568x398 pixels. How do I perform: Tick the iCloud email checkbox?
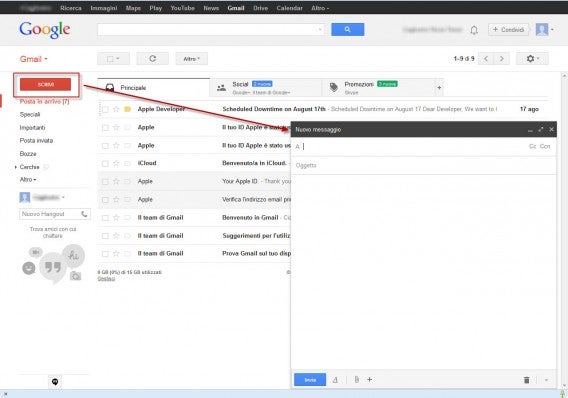105,164
